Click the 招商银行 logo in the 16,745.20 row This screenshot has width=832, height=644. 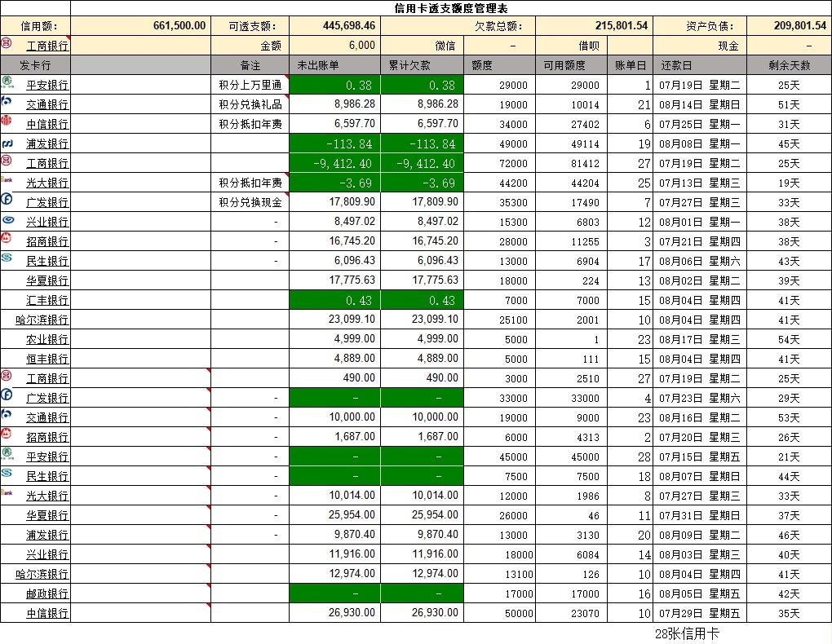point(7,238)
